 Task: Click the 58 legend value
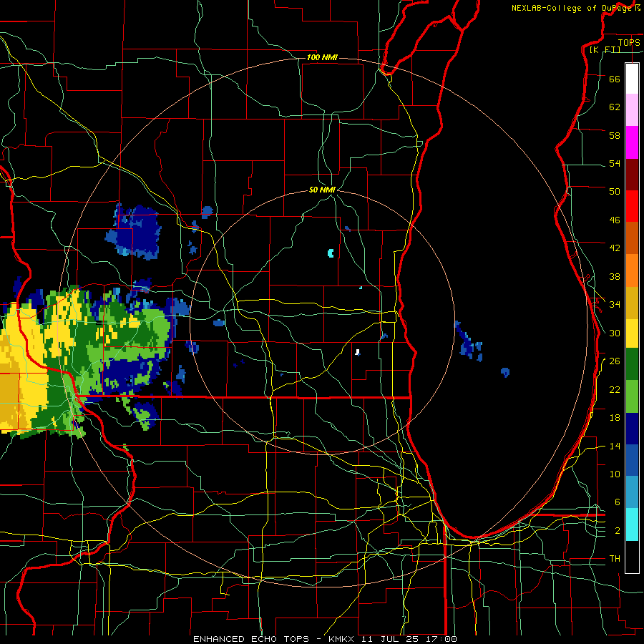tap(615, 135)
